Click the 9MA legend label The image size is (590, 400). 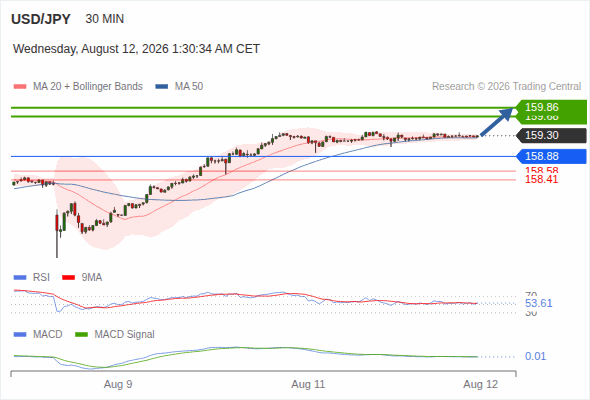[92, 277]
